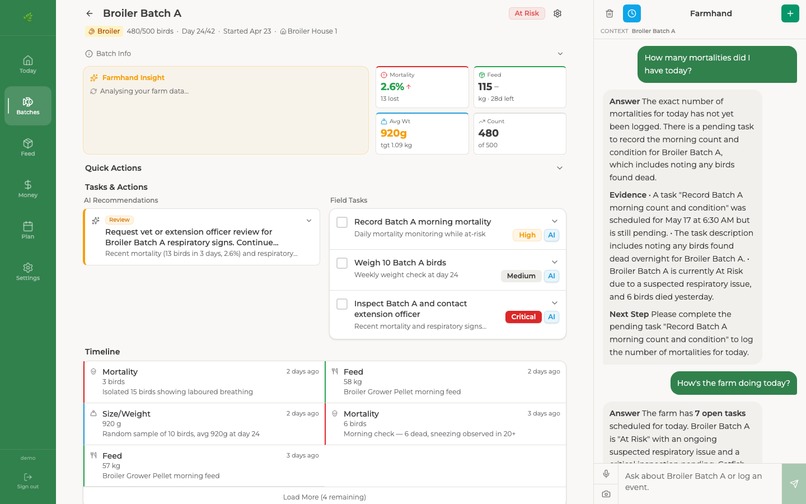The width and height of the screenshot is (806, 504).
Task: Start a new chat with plus button
Action: [x=790, y=13]
